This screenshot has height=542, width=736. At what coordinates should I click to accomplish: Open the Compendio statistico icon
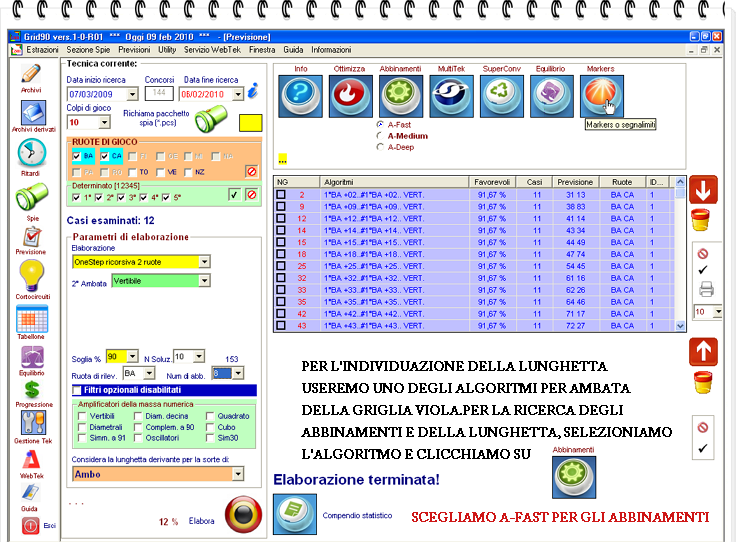tap(295, 514)
